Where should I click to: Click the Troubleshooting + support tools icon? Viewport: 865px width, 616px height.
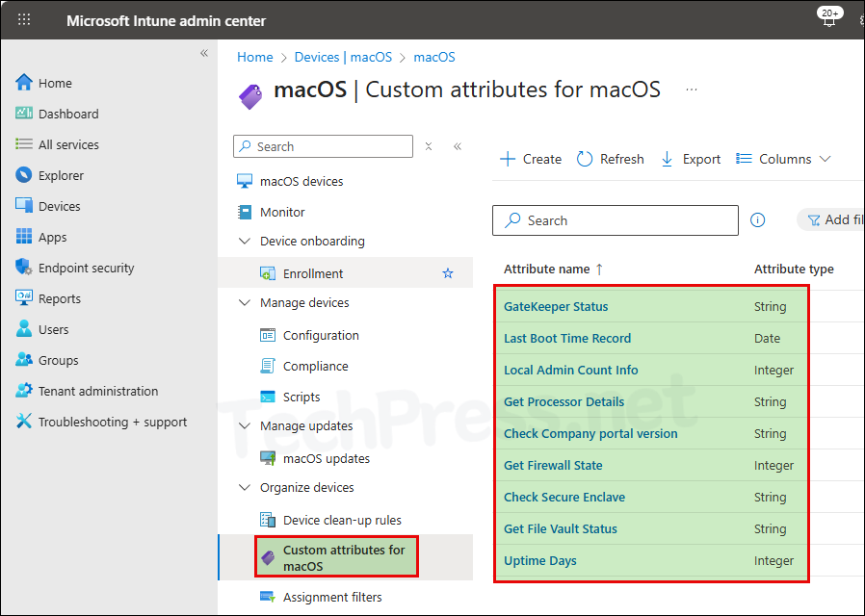(x=24, y=422)
